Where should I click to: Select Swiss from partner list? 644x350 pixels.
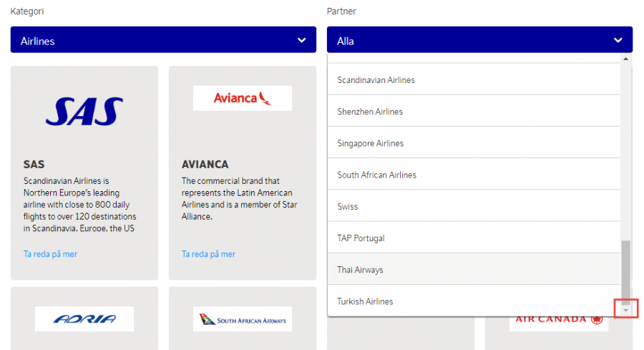(x=348, y=206)
